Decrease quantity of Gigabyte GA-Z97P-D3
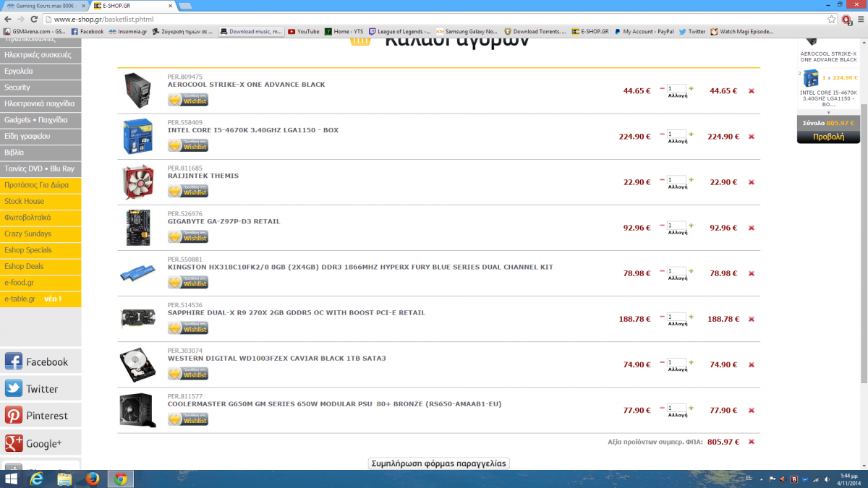Image resolution: width=868 pixels, height=488 pixels. click(663, 226)
